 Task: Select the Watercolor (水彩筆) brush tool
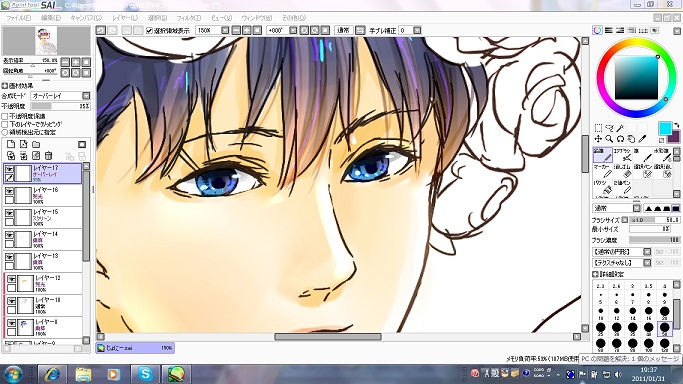pos(662,155)
